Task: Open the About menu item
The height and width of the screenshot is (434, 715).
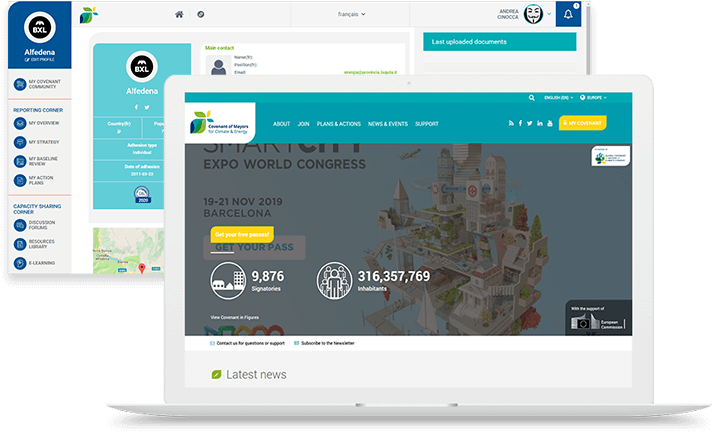Action: (281, 124)
